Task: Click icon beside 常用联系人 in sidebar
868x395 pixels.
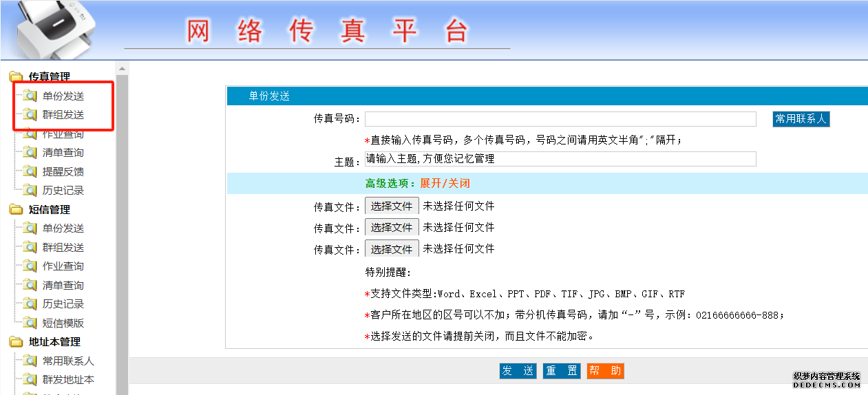Action: pyautogui.click(x=30, y=361)
